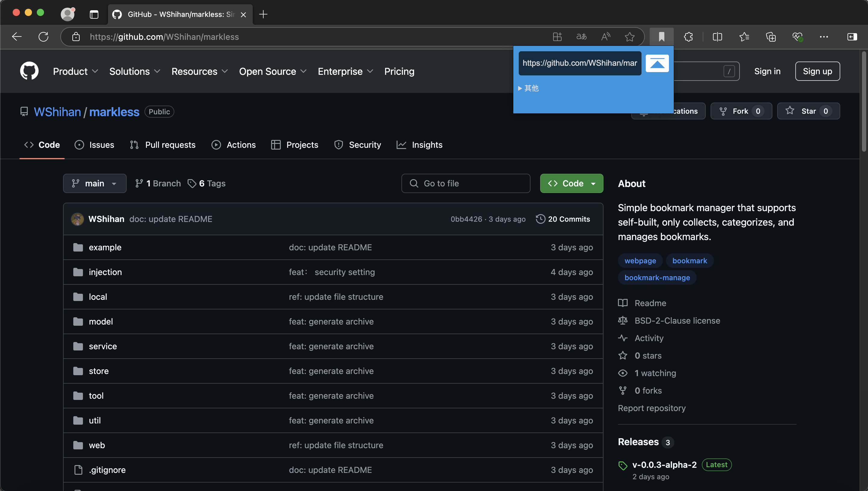Open BSD-2-Clause license link
Viewport: 868px width, 491px height.
tap(669, 320)
